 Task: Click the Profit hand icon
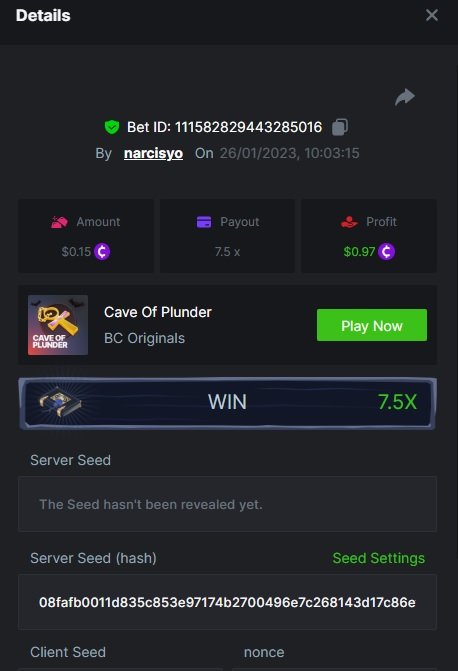click(349, 222)
